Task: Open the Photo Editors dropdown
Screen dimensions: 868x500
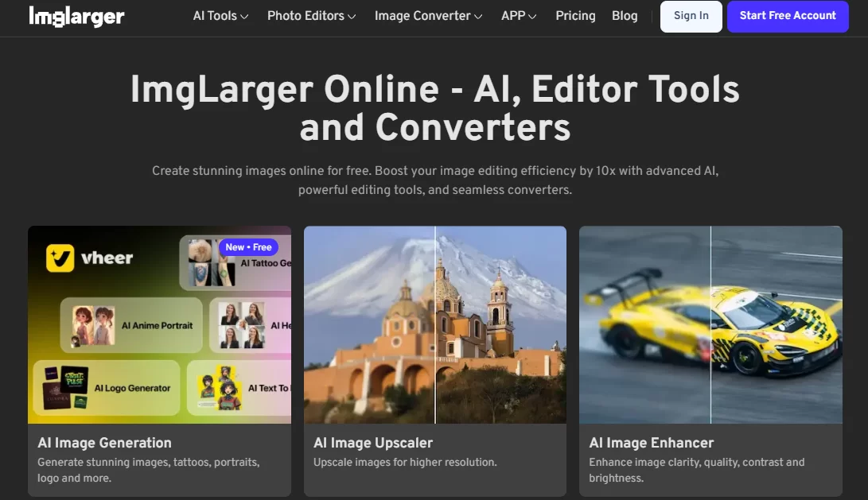Action: pos(311,16)
